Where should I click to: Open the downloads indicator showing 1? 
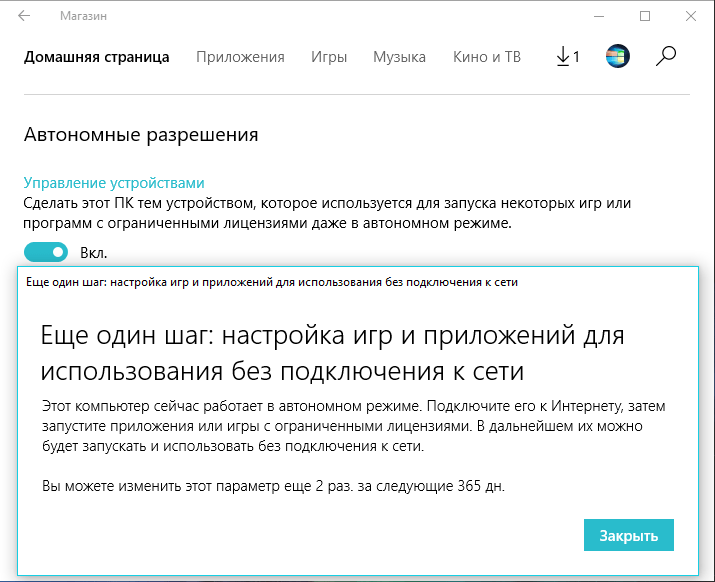pos(568,57)
